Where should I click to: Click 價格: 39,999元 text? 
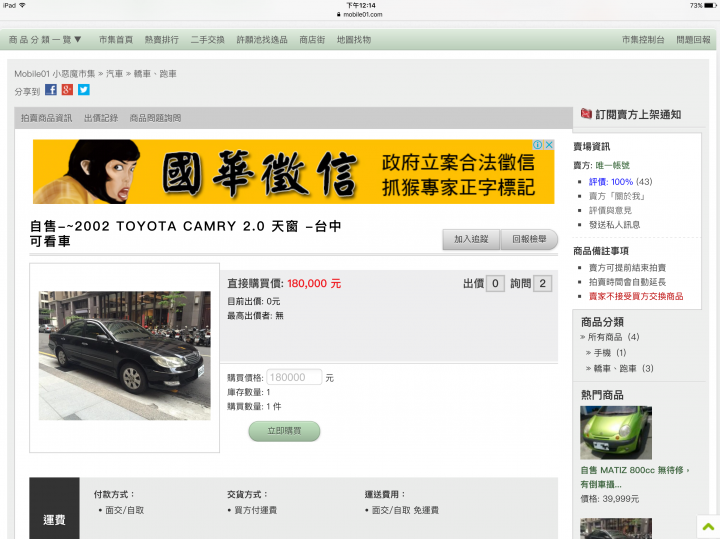pos(610,499)
